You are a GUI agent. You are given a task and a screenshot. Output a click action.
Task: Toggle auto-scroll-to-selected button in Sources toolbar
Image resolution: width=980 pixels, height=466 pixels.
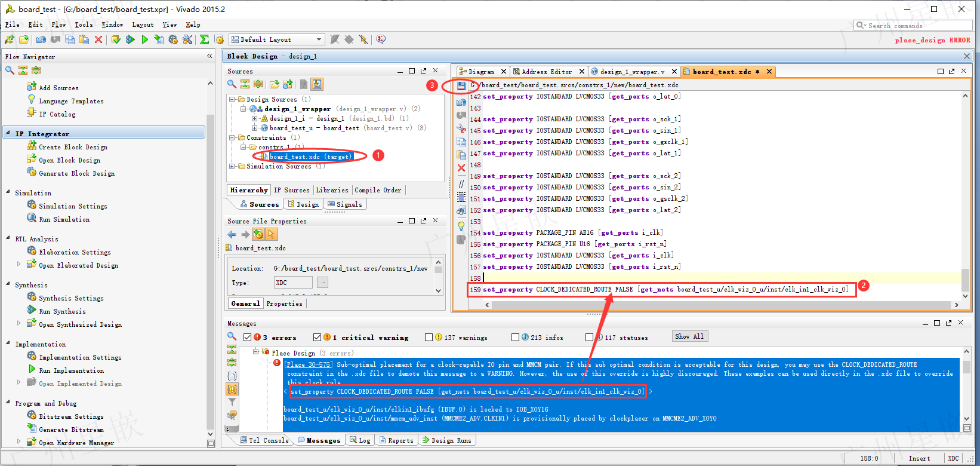[317, 84]
